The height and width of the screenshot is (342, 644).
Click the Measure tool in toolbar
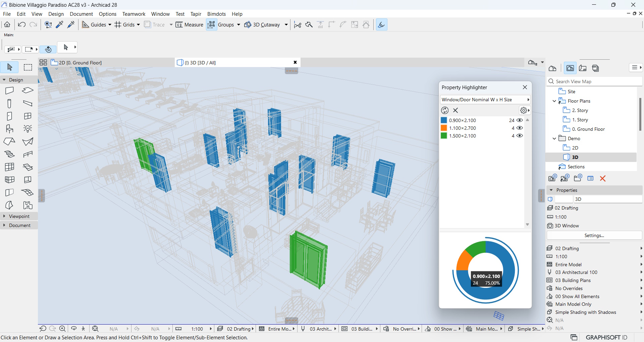click(x=190, y=25)
